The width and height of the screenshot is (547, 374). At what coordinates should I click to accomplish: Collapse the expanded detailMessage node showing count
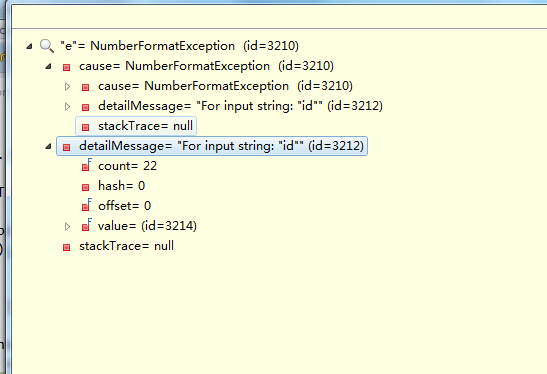pos(48,146)
